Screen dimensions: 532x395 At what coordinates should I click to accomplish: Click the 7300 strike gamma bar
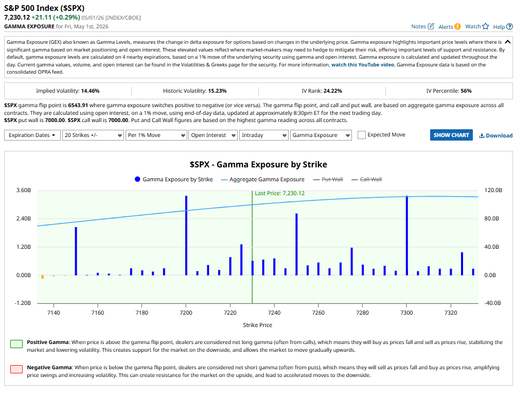(407, 235)
